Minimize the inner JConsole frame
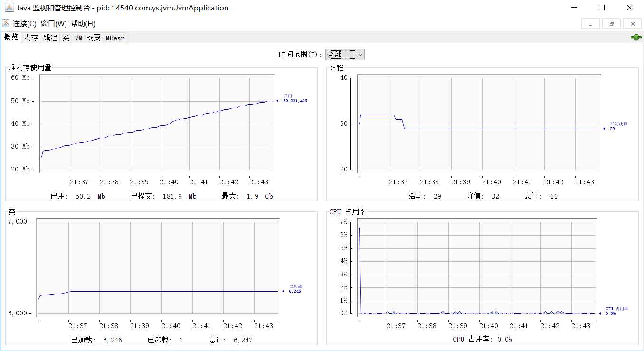The height and width of the screenshot is (351, 644). [590, 24]
